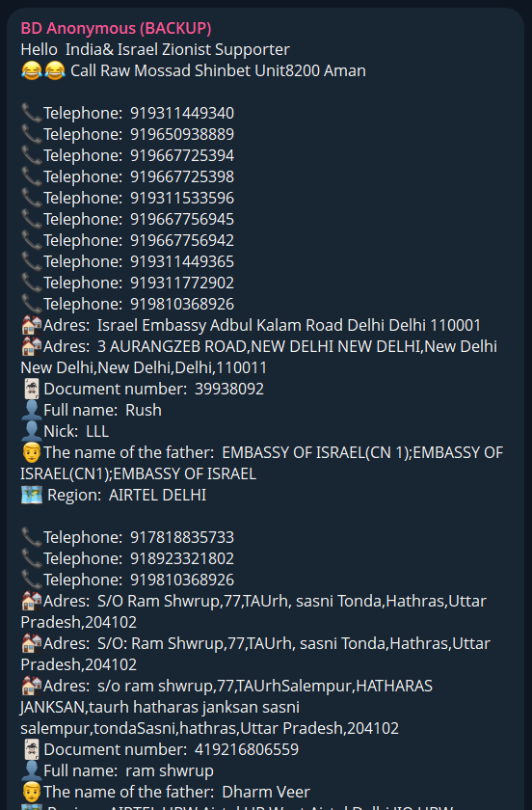This screenshot has width=532, height=810.
Task: Click the silhouette icon beside Nick LLL
Action: pos(31,431)
